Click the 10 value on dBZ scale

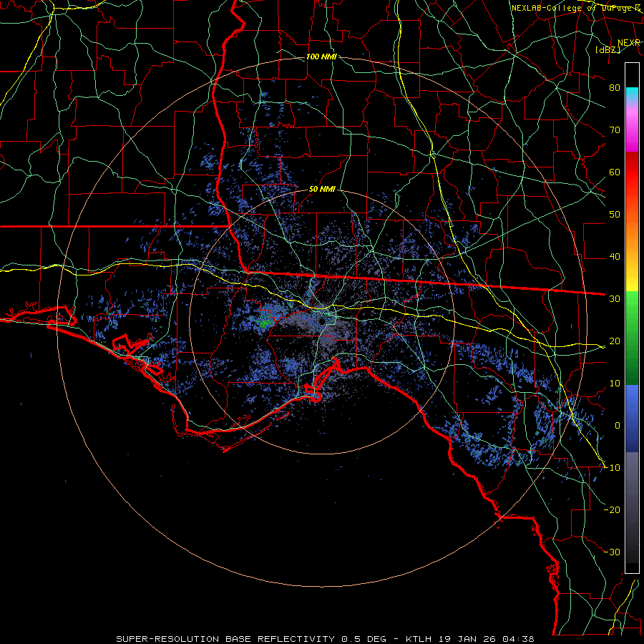point(615,384)
